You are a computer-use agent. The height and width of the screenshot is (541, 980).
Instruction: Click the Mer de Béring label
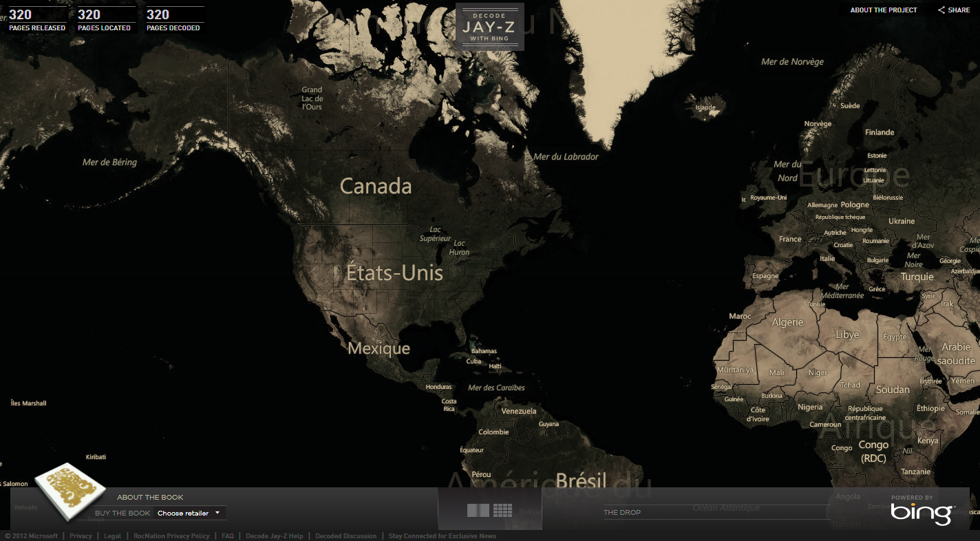[109, 162]
